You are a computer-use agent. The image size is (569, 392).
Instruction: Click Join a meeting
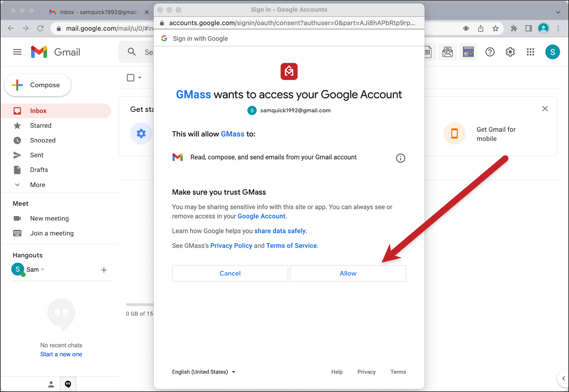pos(52,233)
